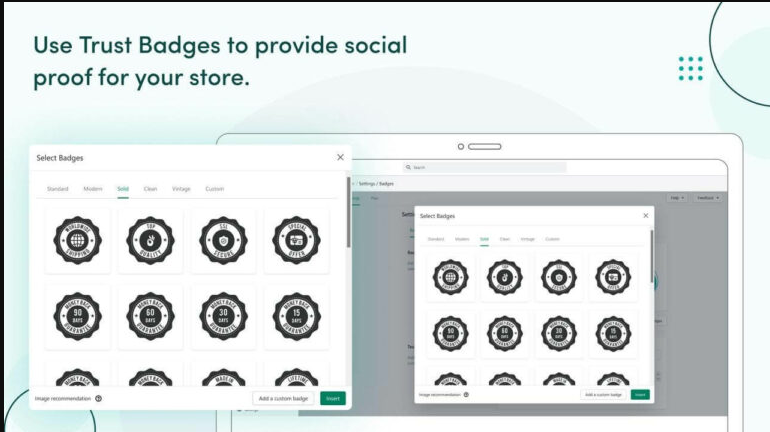Click Insert button in enlarged dialog
This screenshot has height=432, width=770.
[333, 399]
